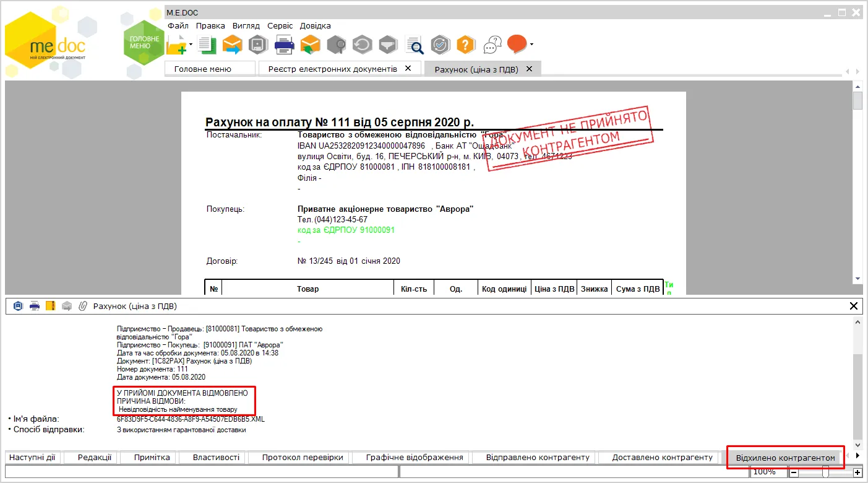Click the 100% zoom value field
Screen dimensions: 868x483
[x=768, y=472]
